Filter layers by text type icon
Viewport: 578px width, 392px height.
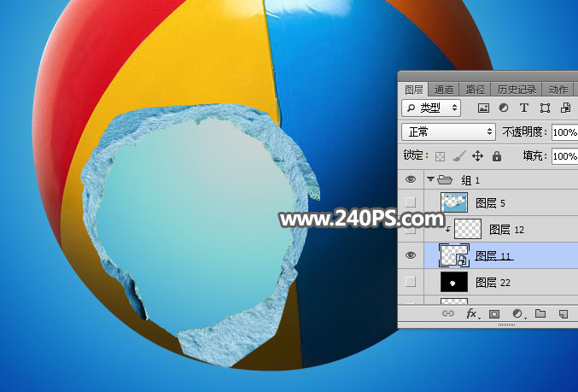click(x=524, y=108)
